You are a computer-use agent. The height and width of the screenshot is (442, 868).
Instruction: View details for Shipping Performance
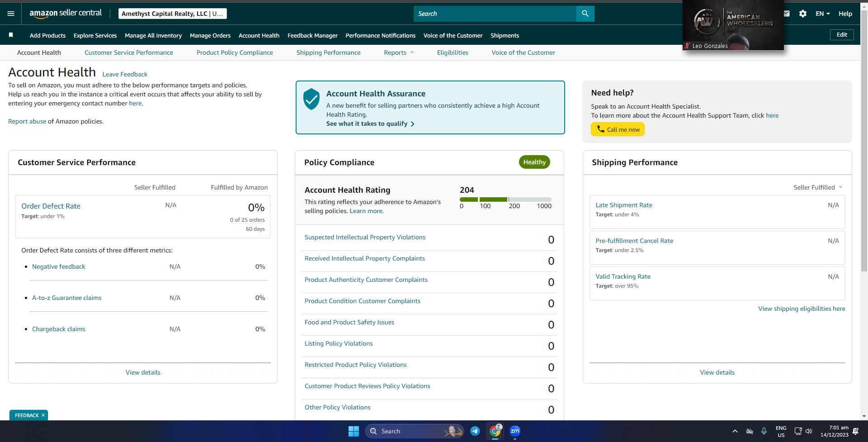point(717,372)
